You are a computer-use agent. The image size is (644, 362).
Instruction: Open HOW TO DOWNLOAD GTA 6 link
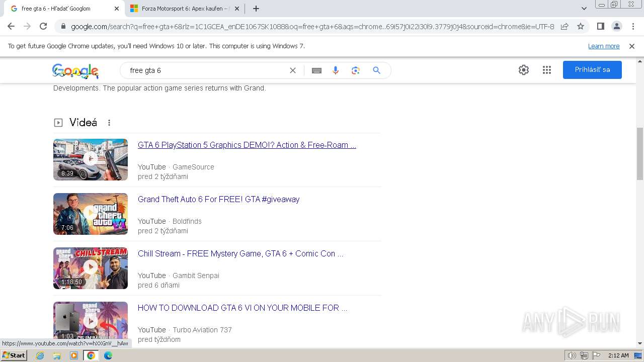243,308
